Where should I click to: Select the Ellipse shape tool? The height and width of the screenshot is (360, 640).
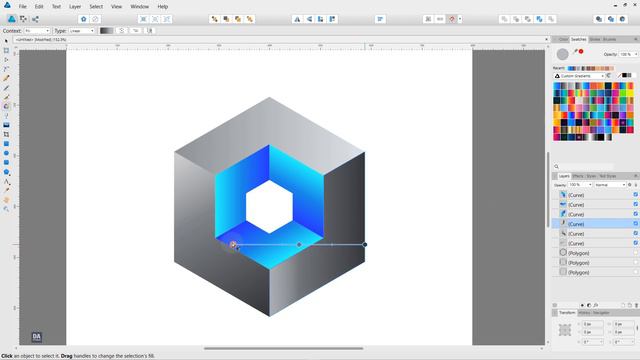point(6,153)
